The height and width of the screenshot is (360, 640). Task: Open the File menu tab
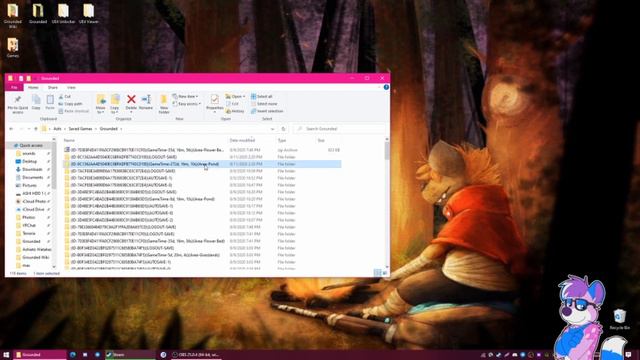tap(14, 87)
